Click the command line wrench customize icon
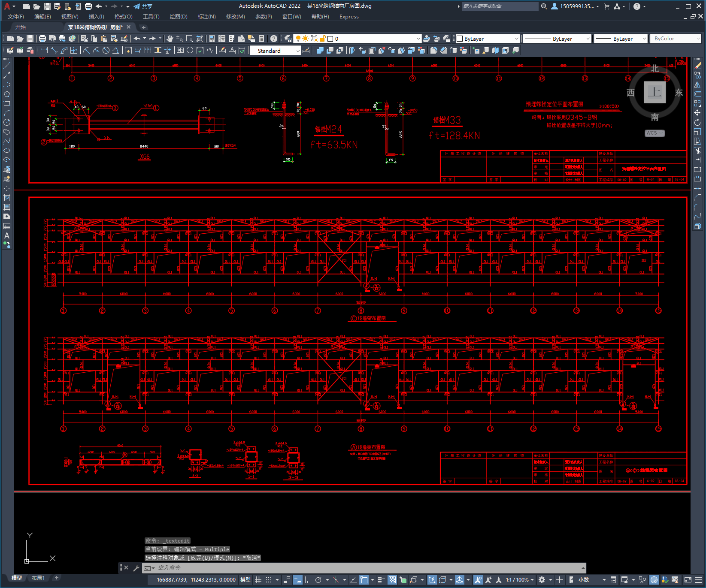 click(x=136, y=568)
